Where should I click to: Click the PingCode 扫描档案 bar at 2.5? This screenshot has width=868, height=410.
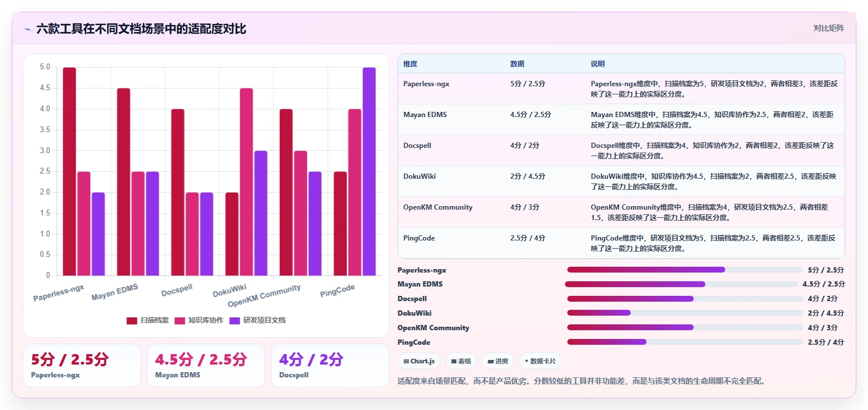[x=340, y=224]
